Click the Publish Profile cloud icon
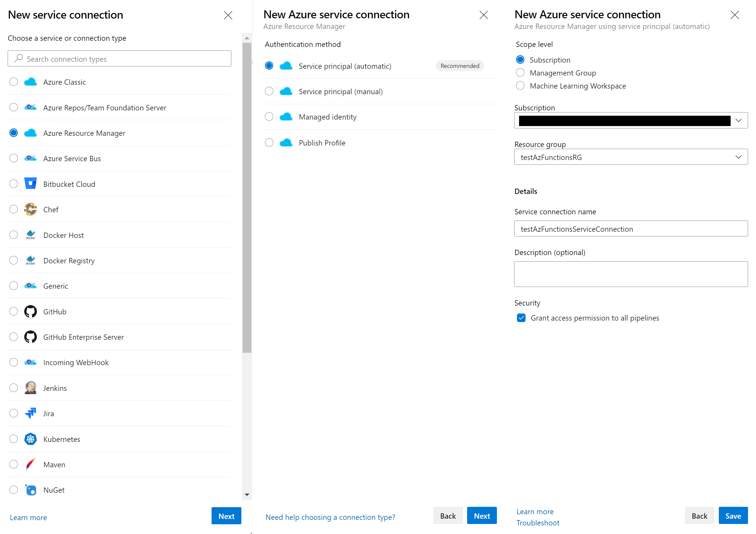Screen dimensions: 756x534 tap(286, 143)
